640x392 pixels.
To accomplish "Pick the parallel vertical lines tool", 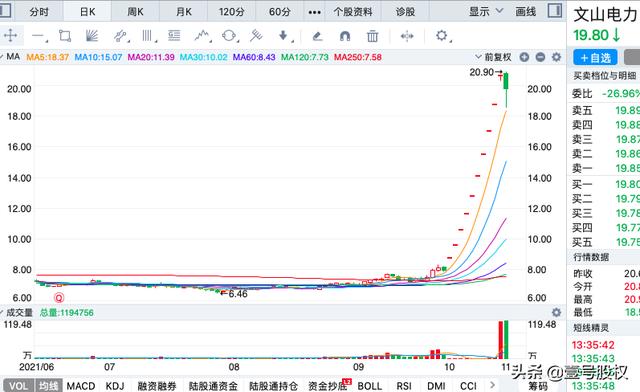I will (147, 36).
